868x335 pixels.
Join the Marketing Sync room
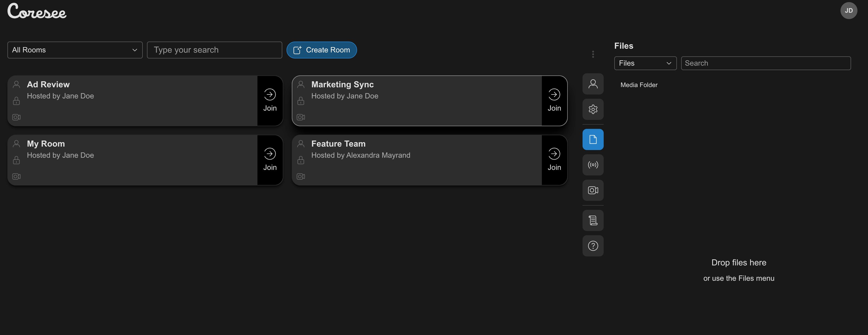554,101
